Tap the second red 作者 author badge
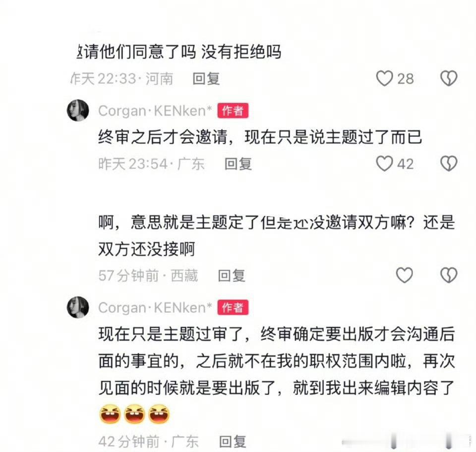Screen dimensions: 476x452 [233, 308]
